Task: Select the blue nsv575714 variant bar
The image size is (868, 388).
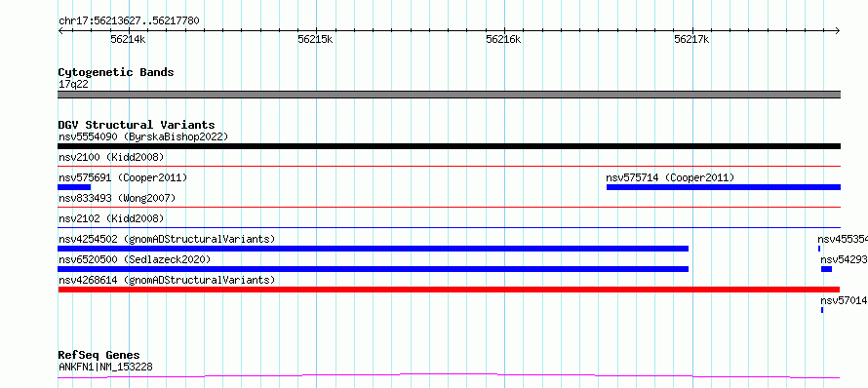Action: pyautogui.click(x=724, y=187)
